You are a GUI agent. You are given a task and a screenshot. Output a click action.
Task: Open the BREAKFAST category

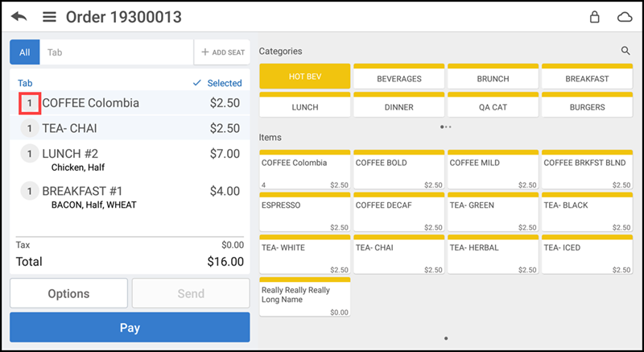(588, 77)
